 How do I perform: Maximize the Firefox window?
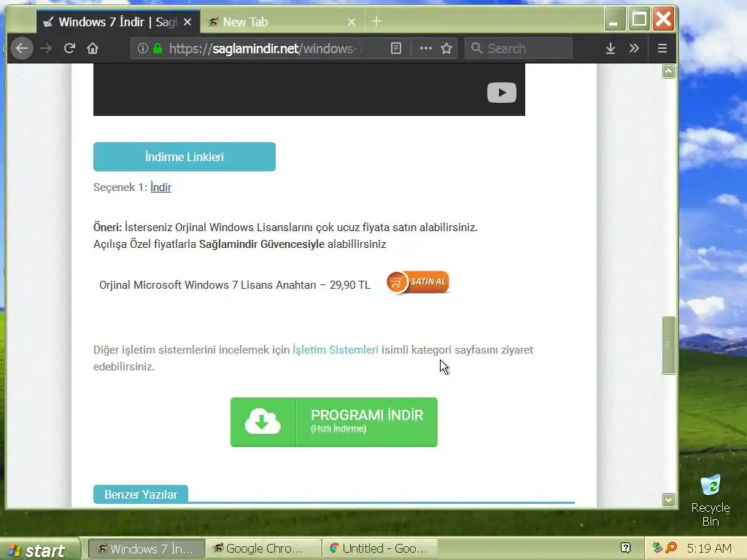(x=639, y=20)
